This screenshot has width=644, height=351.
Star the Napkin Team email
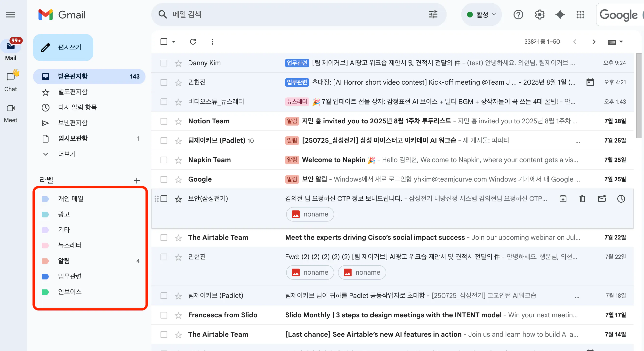click(178, 160)
